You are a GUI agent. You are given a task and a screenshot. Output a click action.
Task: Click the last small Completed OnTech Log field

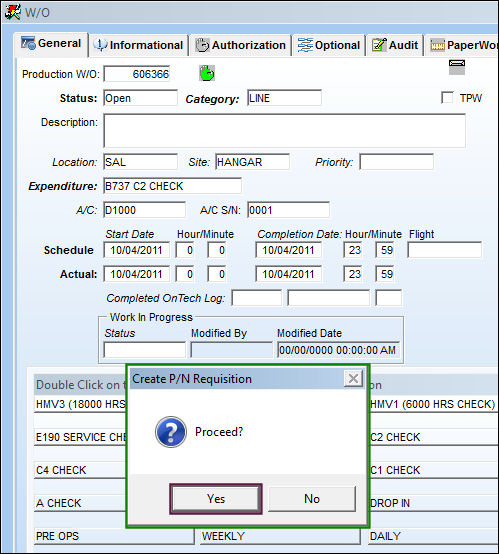[x=388, y=298]
